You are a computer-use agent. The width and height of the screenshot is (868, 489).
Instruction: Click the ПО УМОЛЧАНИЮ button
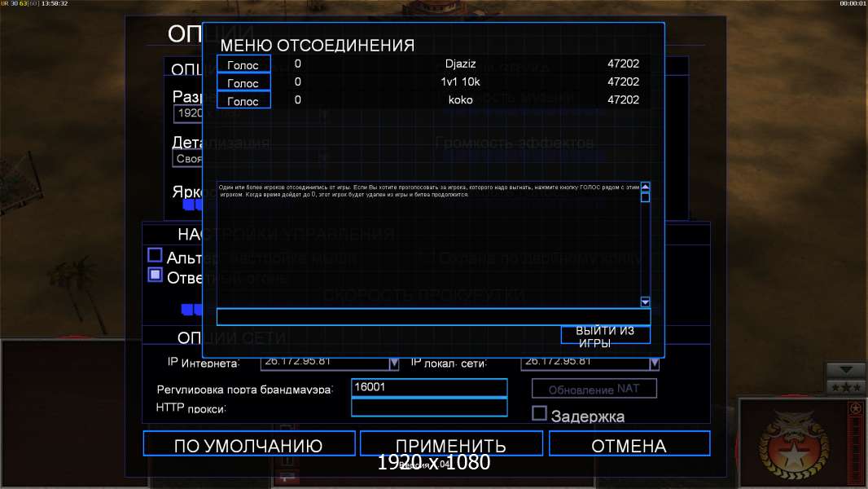coord(248,444)
